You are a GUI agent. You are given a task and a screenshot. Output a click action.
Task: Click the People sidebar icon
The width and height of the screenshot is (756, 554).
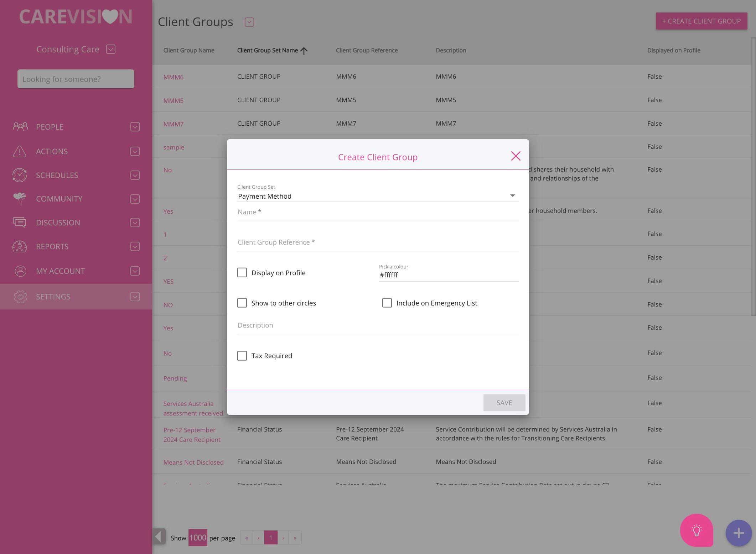(x=20, y=126)
